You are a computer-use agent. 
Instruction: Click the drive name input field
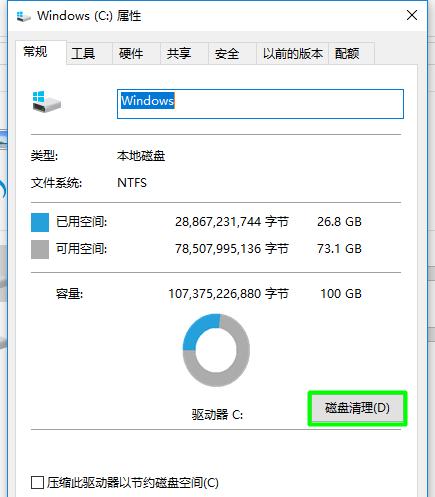click(x=260, y=104)
